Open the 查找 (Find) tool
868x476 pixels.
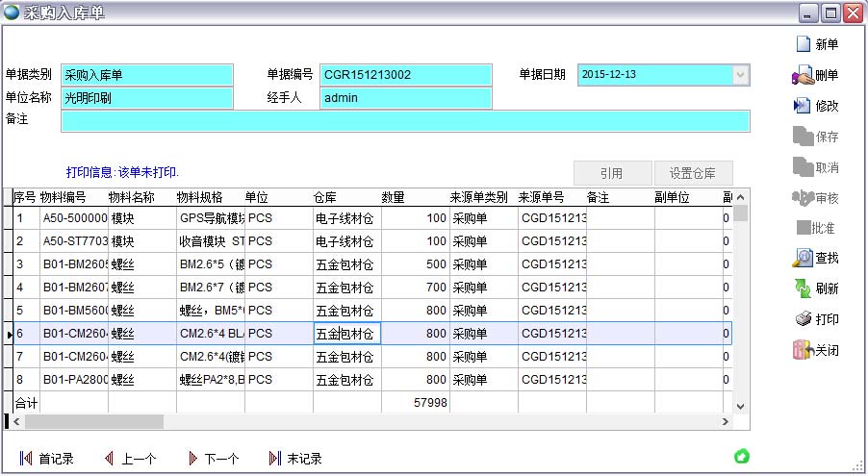803,258
